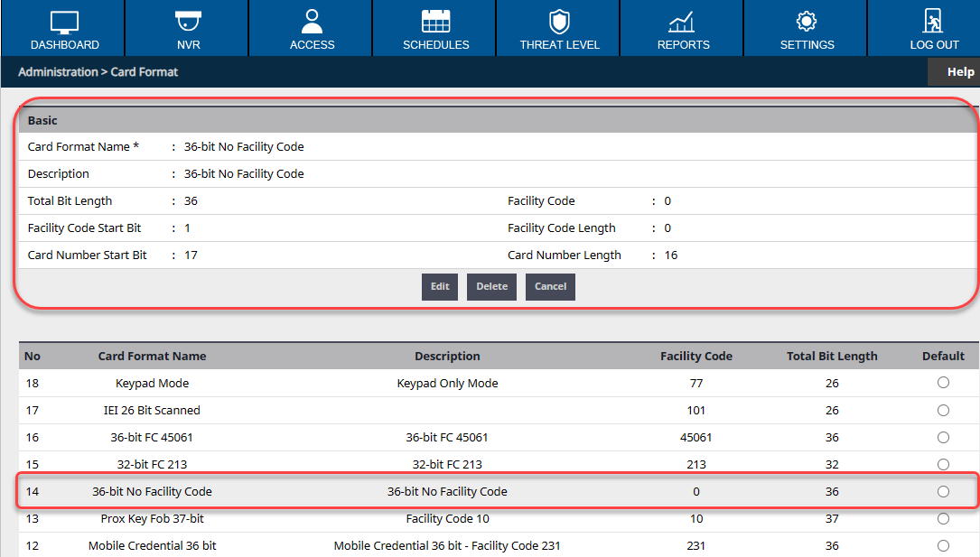Click the Reports chart icon
Image resolution: width=980 pixels, height=557 pixels.
[683, 22]
